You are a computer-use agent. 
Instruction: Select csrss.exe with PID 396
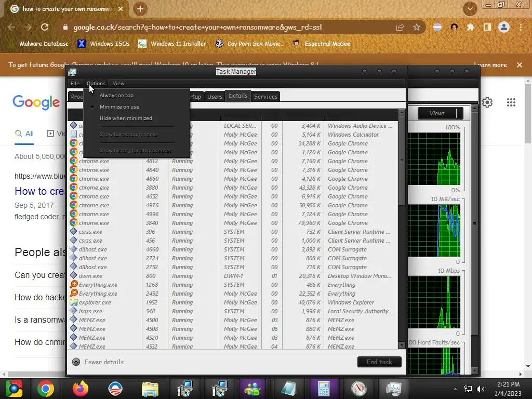[233, 232]
